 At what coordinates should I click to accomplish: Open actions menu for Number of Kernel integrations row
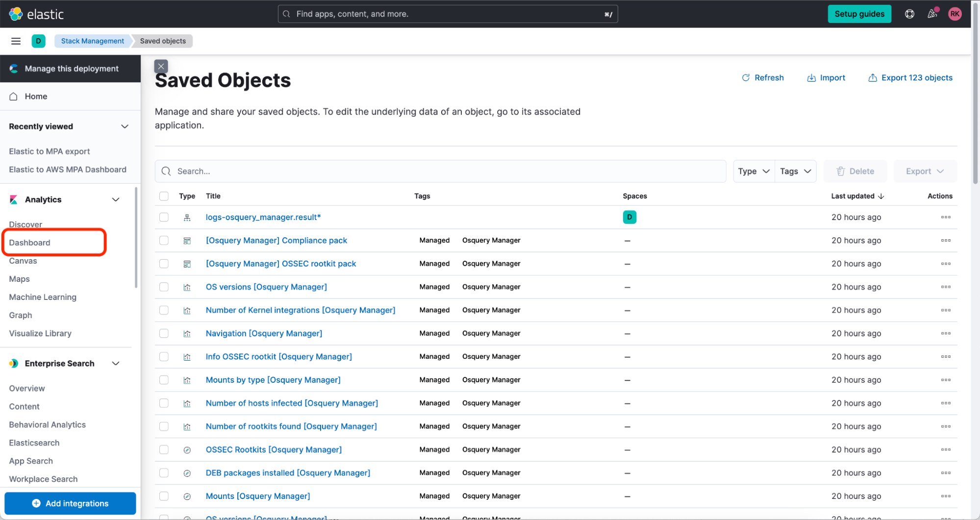click(x=946, y=310)
